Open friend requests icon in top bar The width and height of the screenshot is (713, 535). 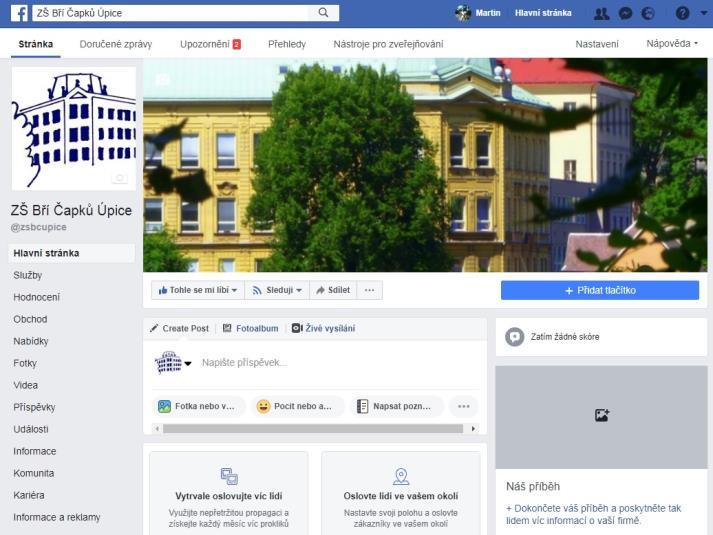click(x=602, y=13)
